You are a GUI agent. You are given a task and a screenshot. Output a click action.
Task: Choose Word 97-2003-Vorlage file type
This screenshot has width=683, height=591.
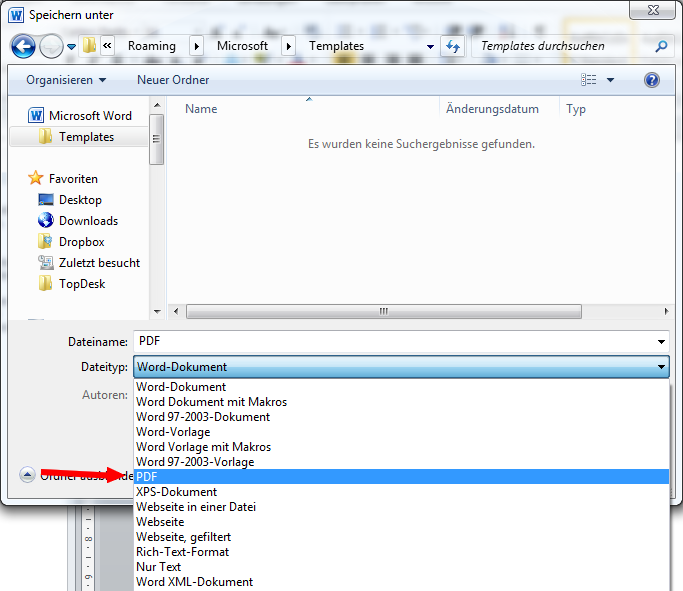[401, 462]
